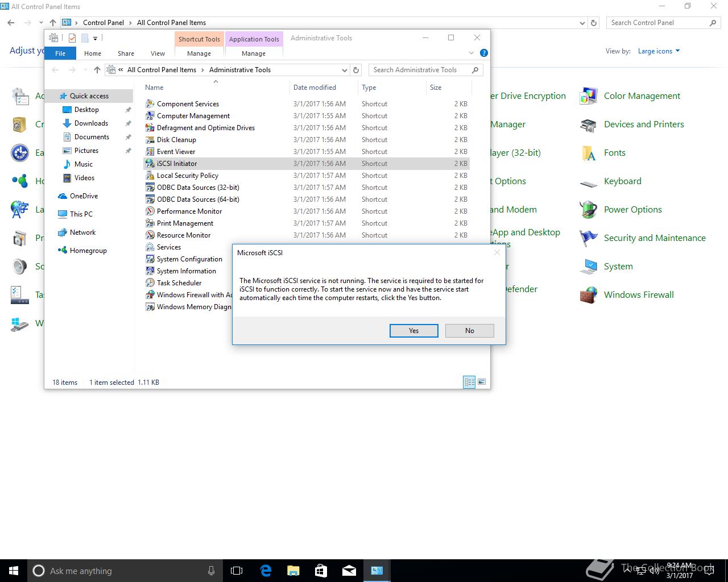728x582 pixels.
Task: Switch to the Home ribbon tab
Action: [x=93, y=53]
